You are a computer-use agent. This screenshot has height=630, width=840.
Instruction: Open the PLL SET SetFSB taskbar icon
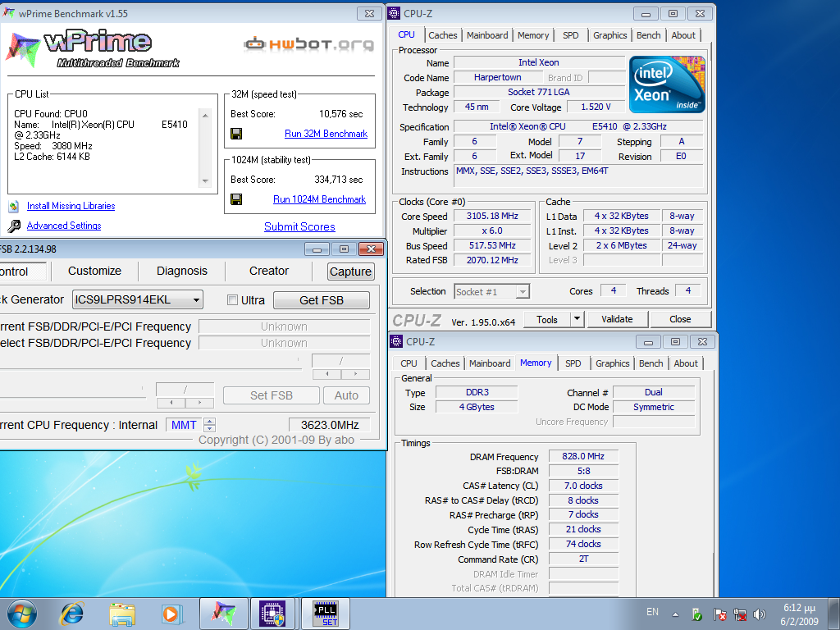pos(326,614)
